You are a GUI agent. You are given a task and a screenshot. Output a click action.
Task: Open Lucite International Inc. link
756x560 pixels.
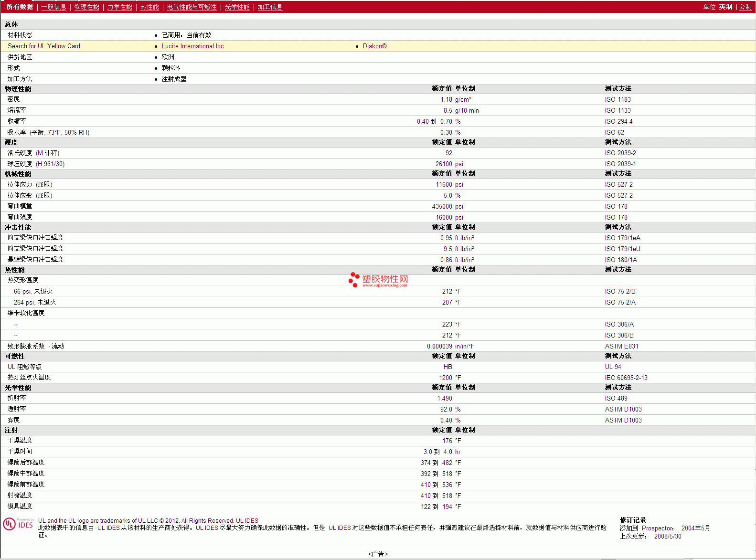tap(193, 46)
